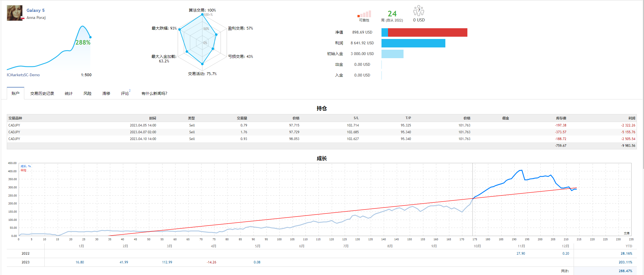Click the 类型 column header
The image size is (644, 275).
[191, 118]
